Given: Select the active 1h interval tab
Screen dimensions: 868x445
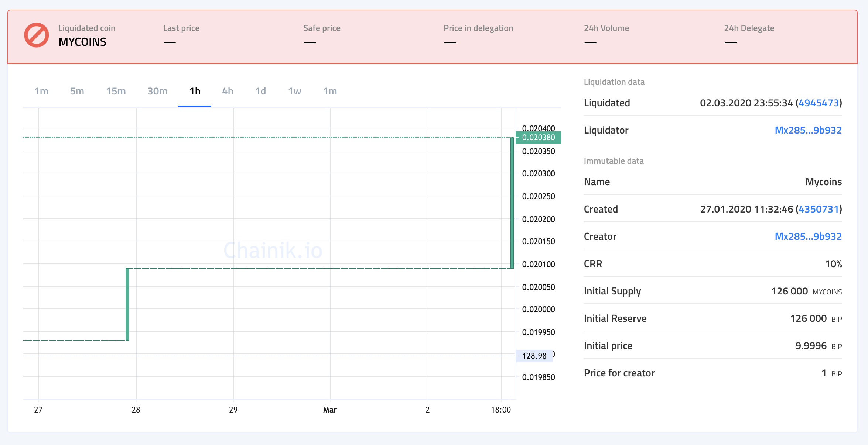Looking at the screenshot, I should [x=195, y=91].
